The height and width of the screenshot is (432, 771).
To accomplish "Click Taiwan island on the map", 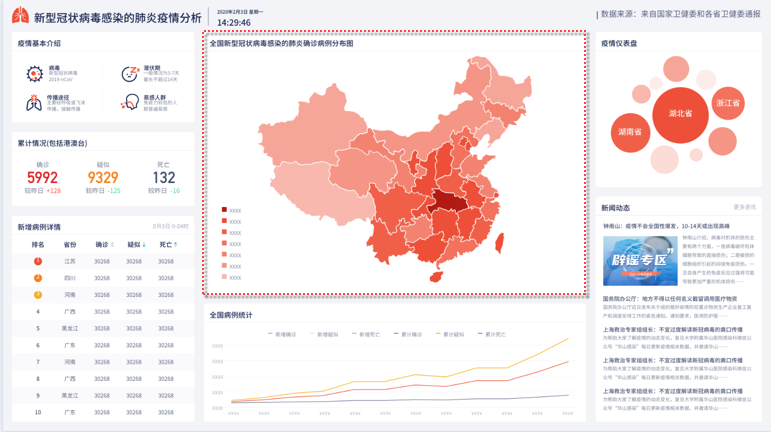I will (x=499, y=243).
